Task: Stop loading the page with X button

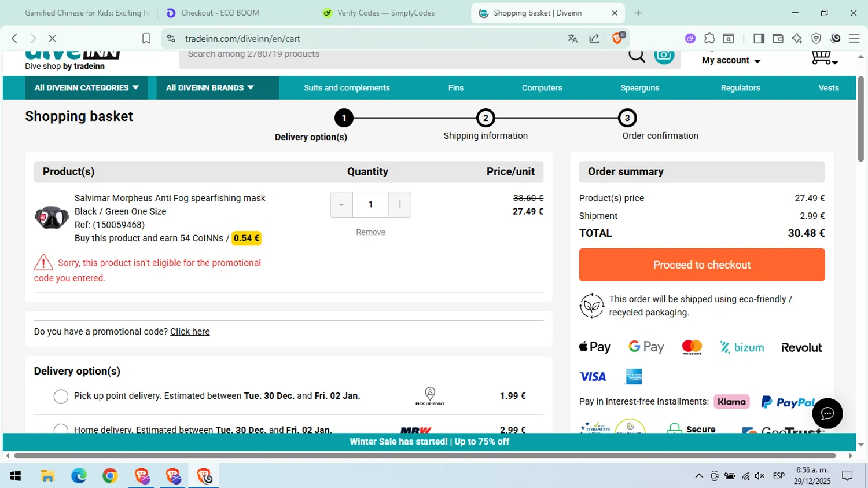Action: tap(52, 38)
